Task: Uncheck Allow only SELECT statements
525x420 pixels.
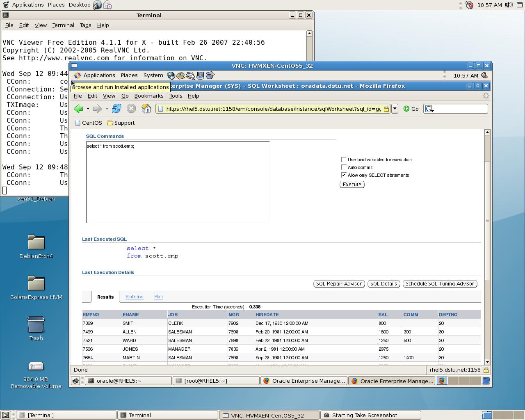Action: click(344, 175)
